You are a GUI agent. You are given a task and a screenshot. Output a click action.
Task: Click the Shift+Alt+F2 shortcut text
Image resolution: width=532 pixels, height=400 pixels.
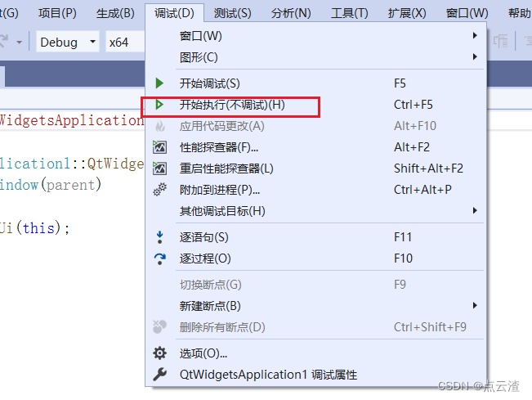[x=428, y=169]
